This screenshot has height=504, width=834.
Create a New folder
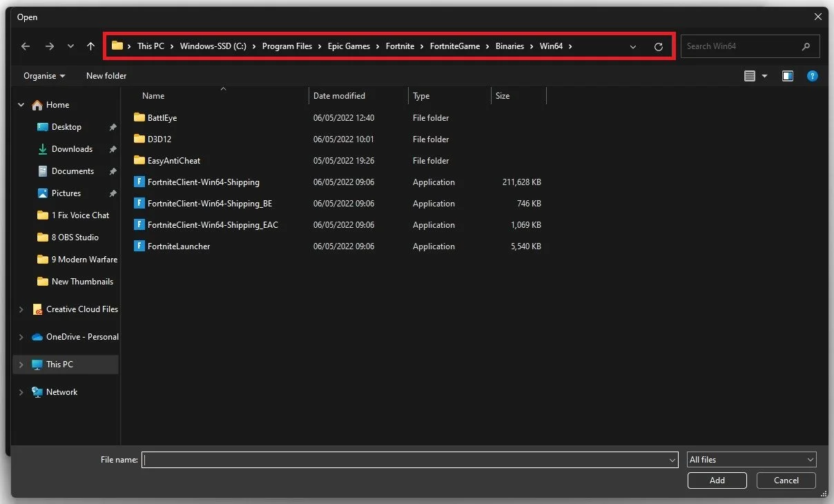click(x=106, y=76)
